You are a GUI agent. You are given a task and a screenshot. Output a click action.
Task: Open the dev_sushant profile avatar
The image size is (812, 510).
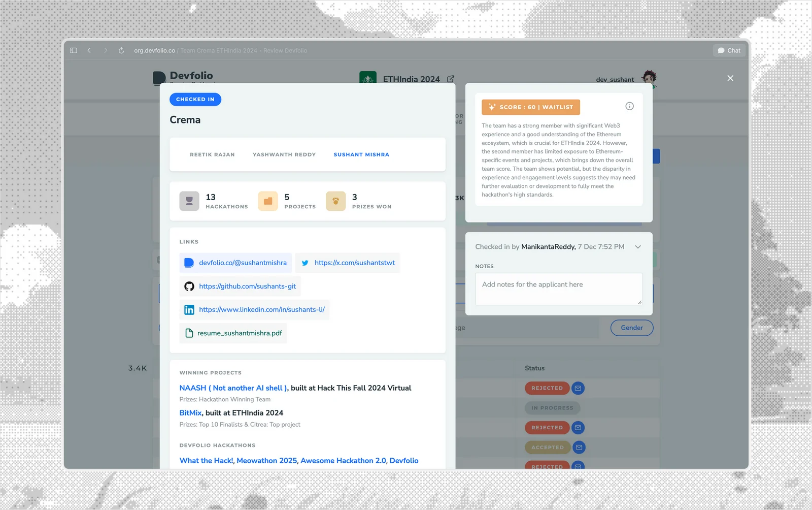coord(649,78)
